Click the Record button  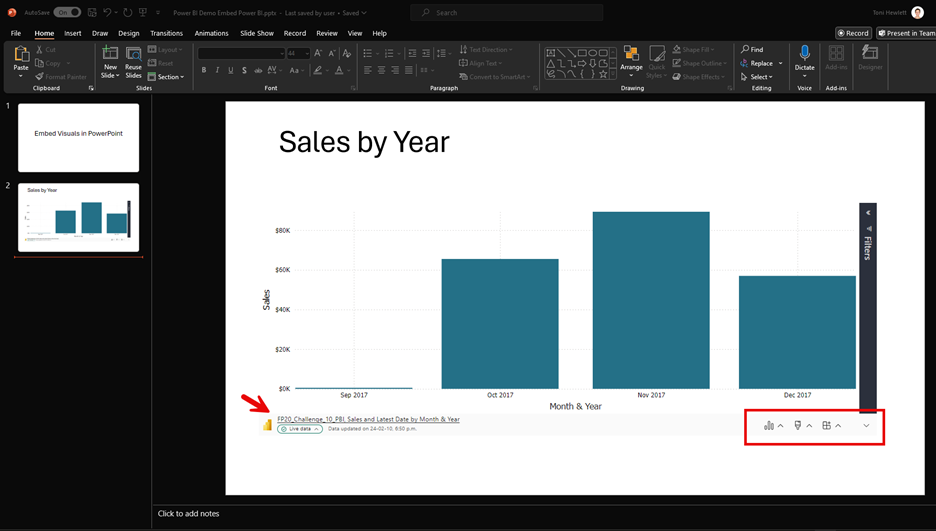click(x=854, y=33)
